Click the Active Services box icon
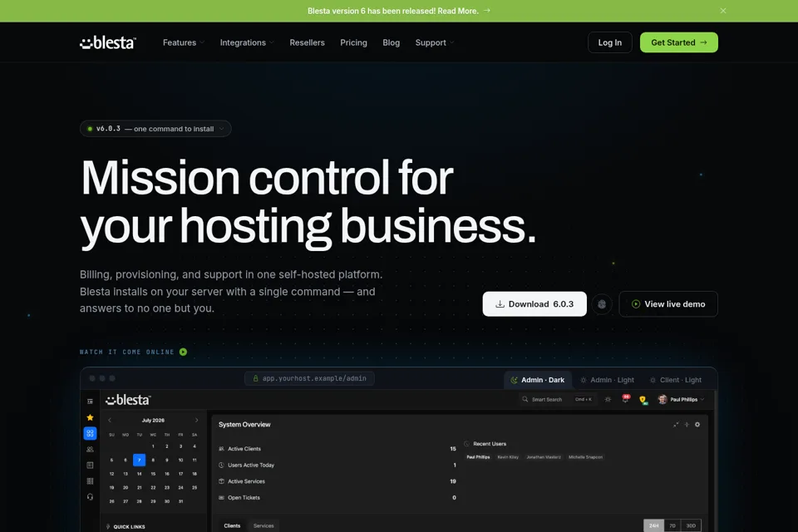The height and width of the screenshot is (532, 798). point(221,481)
